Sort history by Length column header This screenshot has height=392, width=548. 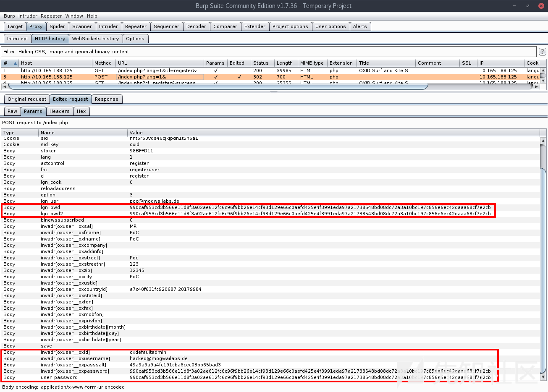click(286, 63)
